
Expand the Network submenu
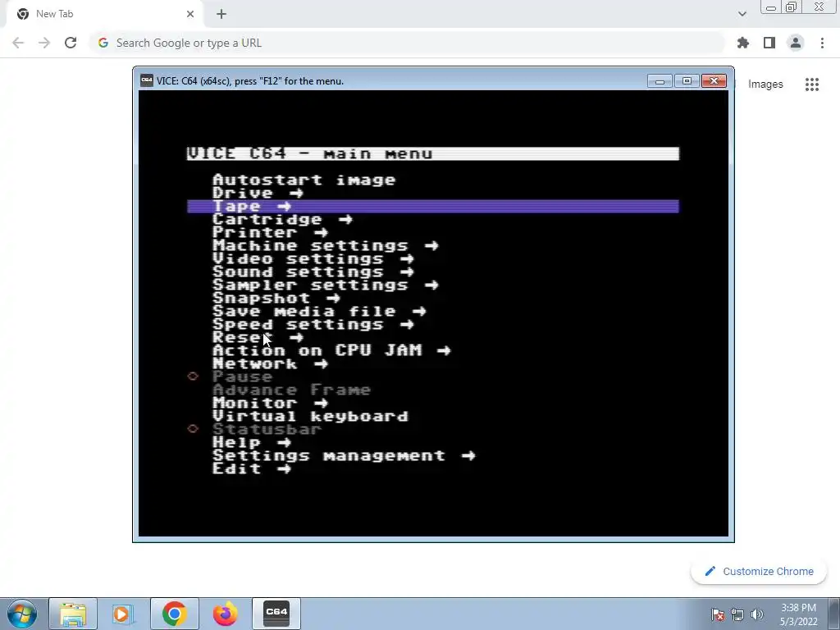[x=270, y=363]
